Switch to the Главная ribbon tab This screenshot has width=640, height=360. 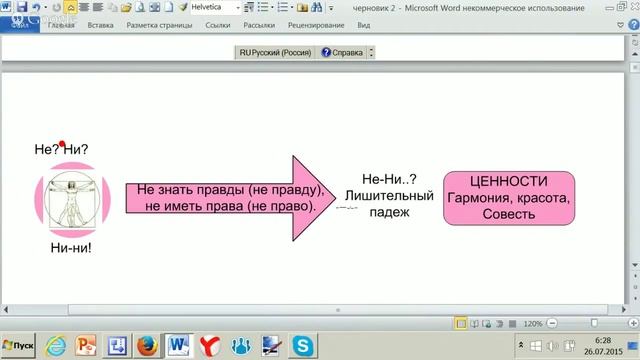point(61,25)
